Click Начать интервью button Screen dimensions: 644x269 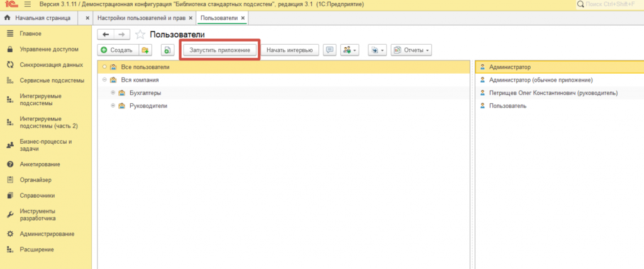289,50
